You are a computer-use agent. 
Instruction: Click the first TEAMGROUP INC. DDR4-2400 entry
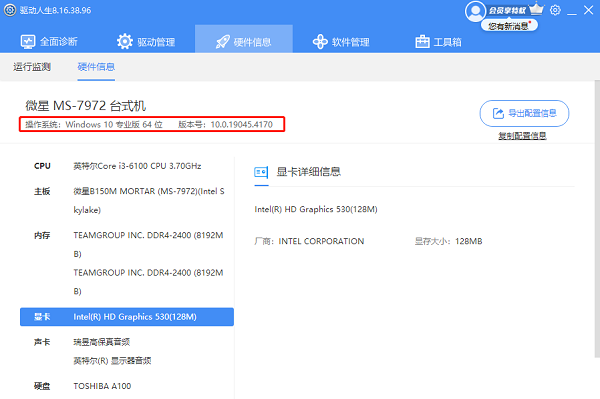148,244
